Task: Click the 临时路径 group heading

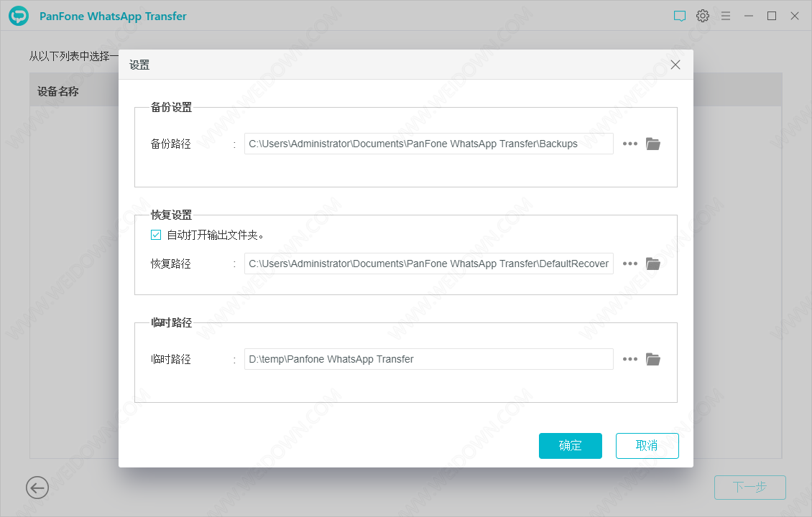Action: pyautogui.click(x=172, y=322)
